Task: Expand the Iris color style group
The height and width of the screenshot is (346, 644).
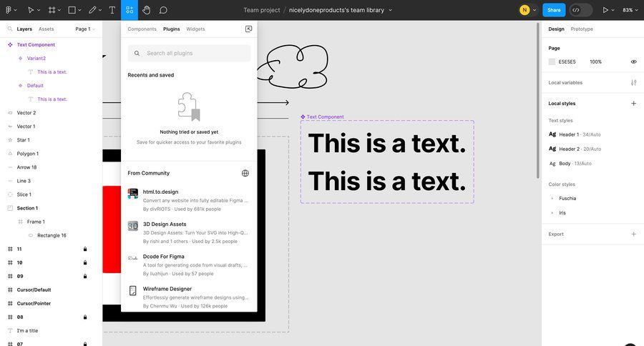Action: click(x=552, y=212)
